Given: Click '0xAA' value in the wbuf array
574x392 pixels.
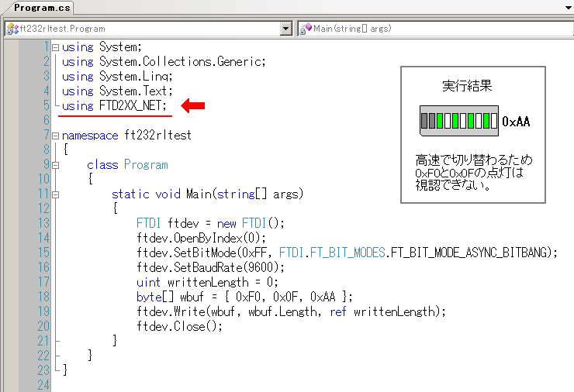Looking at the screenshot, I should pos(323,297).
